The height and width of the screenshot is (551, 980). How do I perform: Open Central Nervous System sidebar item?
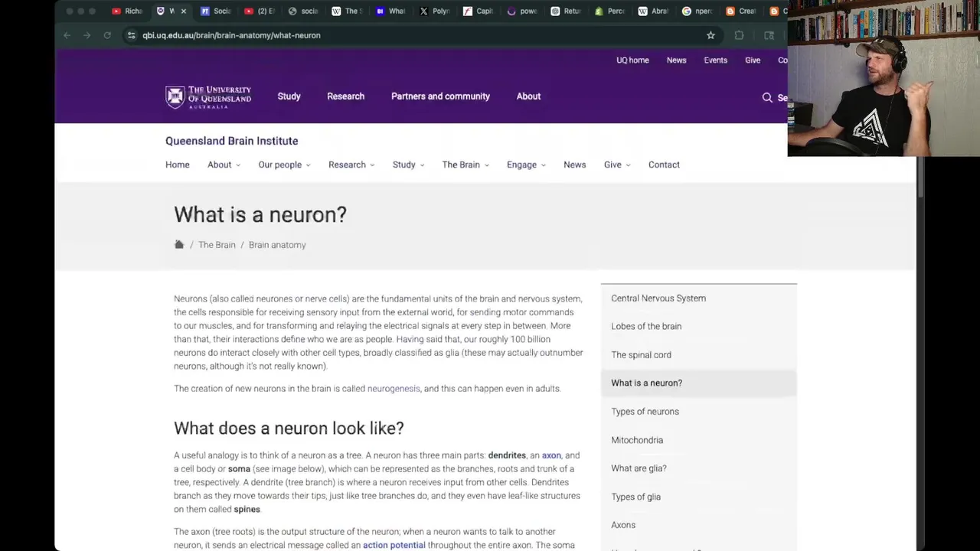click(699, 298)
